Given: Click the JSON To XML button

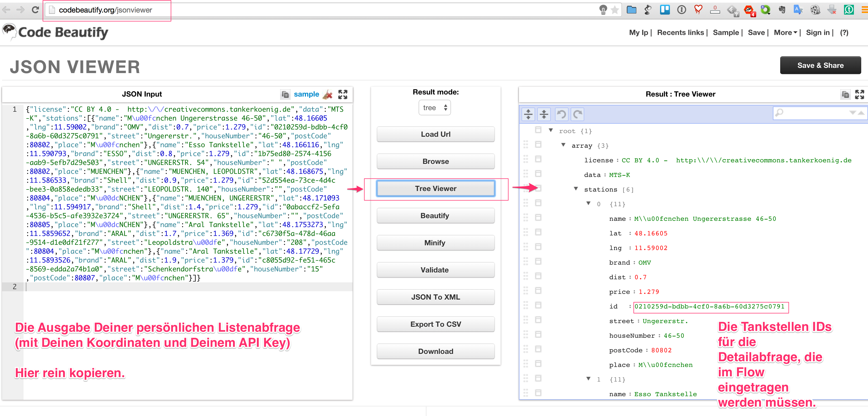Looking at the screenshot, I should tap(435, 297).
